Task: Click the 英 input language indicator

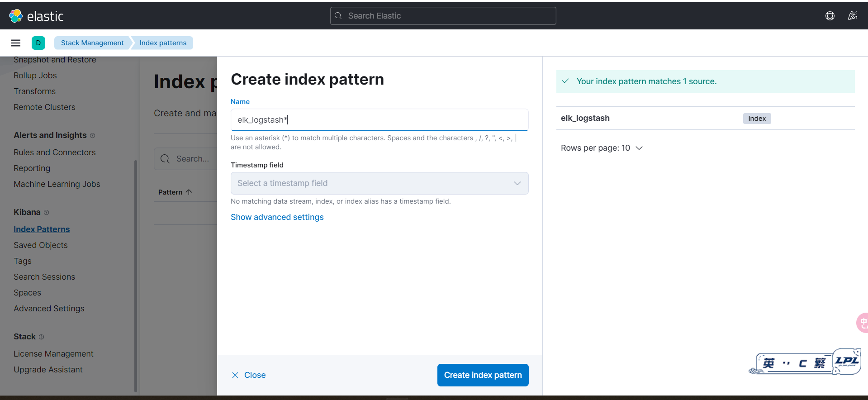Action: [x=768, y=363]
